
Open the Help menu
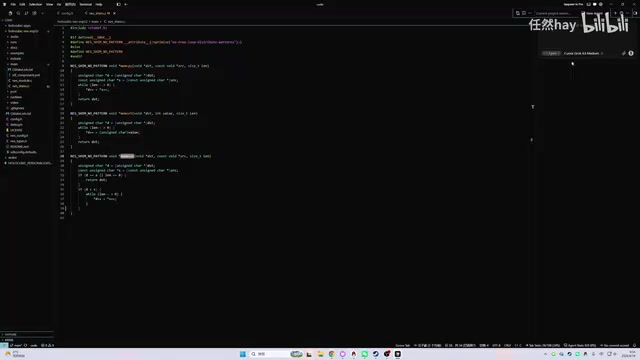click(x=99, y=4)
